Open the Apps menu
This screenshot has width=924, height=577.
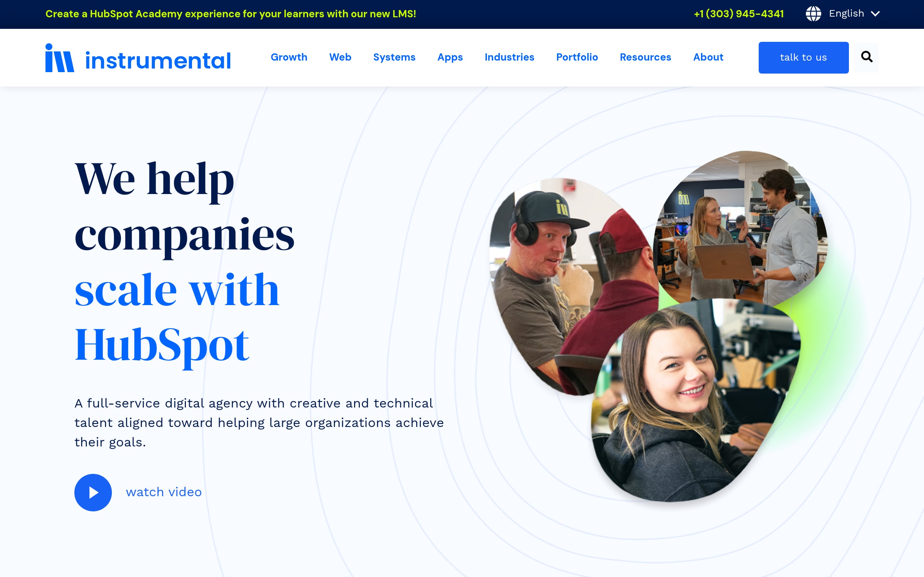click(x=450, y=57)
